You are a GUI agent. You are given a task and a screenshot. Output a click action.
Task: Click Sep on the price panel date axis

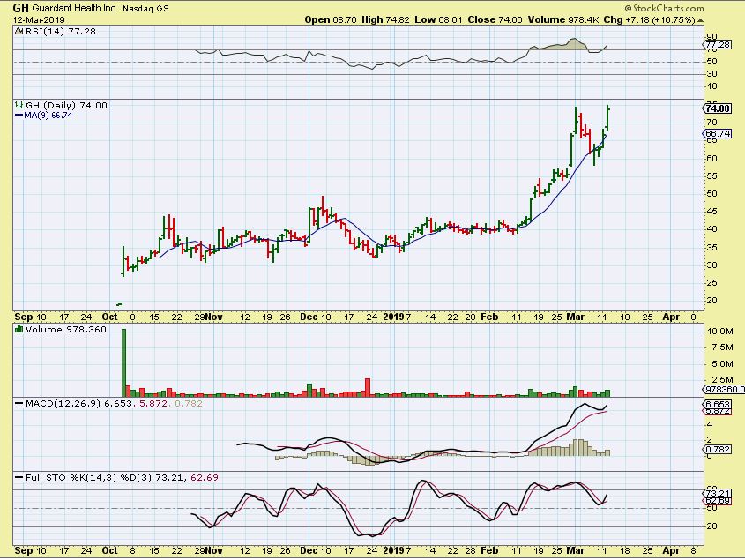(24, 317)
